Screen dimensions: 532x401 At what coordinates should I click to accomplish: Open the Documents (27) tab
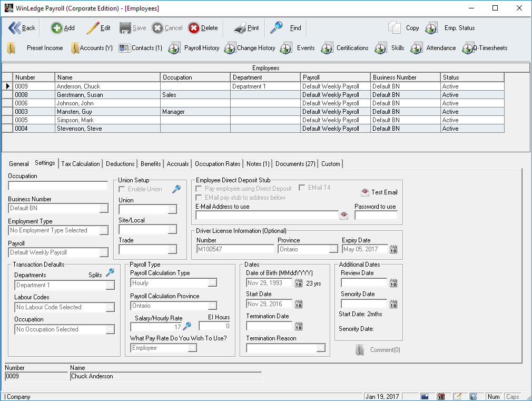point(294,164)
